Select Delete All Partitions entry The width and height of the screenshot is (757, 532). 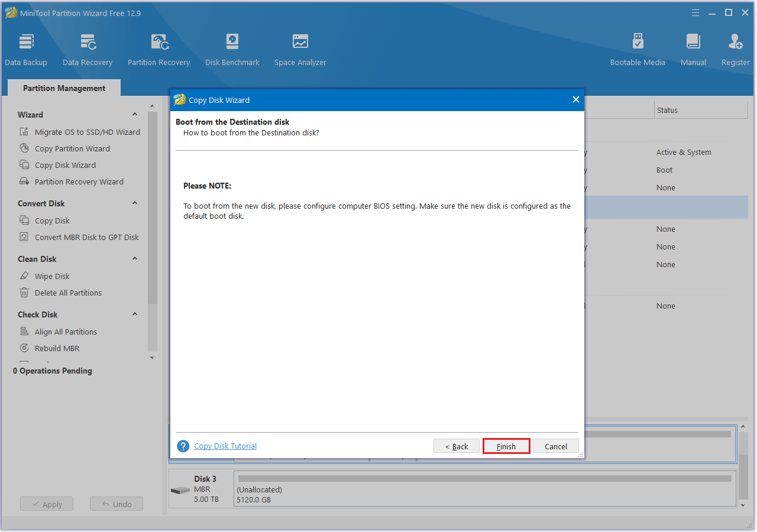coord(68,293)
